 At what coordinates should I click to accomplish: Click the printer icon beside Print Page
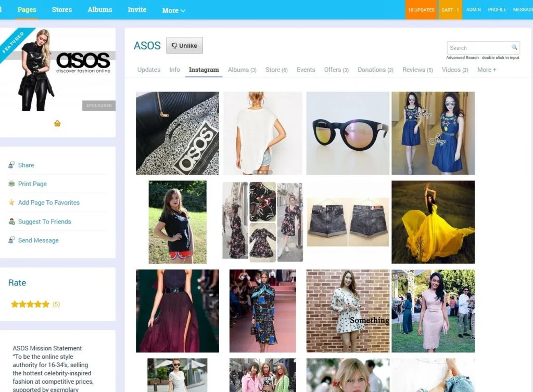click(11, 184)
